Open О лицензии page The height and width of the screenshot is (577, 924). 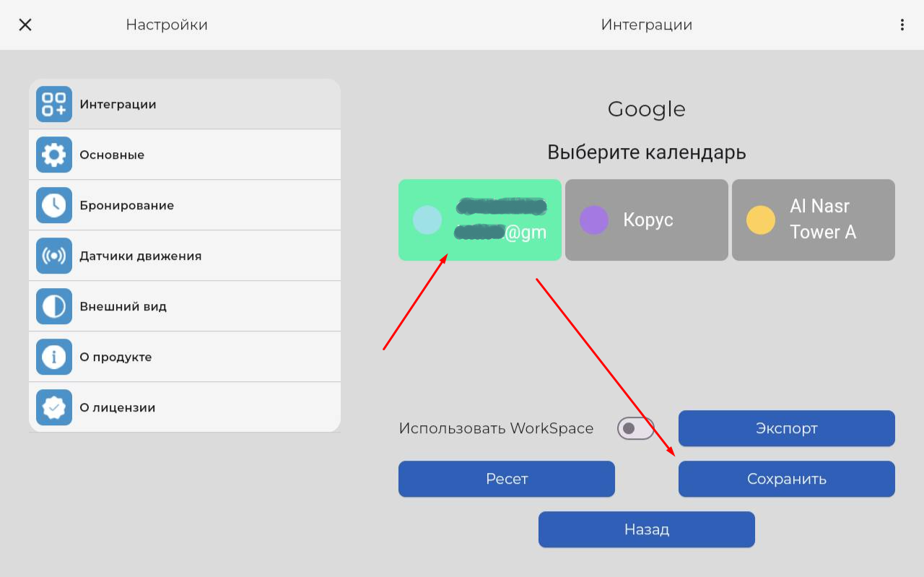point(185,407)
